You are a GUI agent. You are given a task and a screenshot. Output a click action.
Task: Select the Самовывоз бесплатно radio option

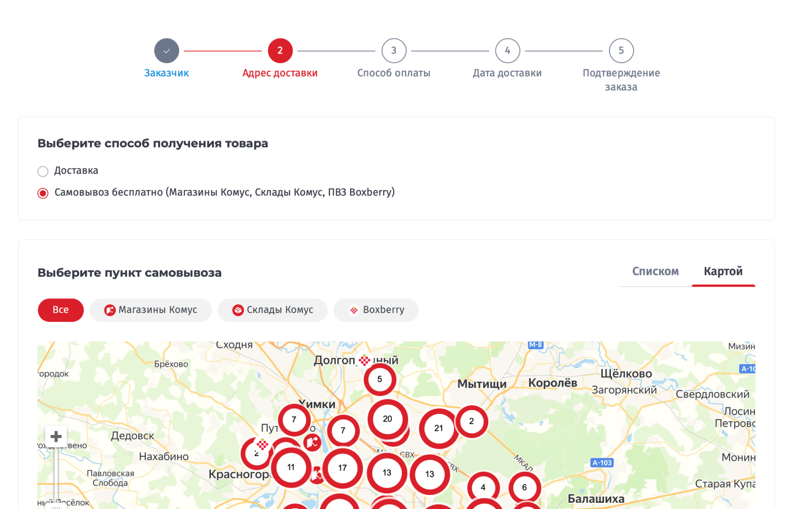(x=43, y=193)
